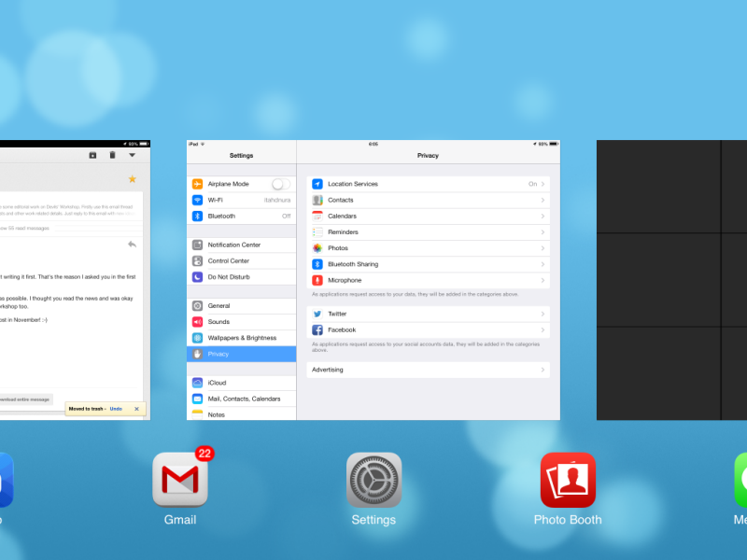Screen dimensions: 747x560
Task: Tap the Photos flower icon
Action: pos(317,248)
